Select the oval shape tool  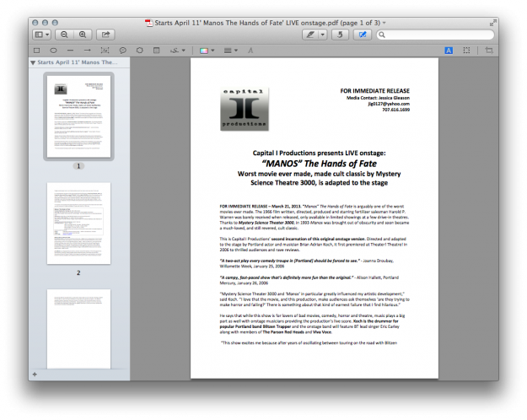tap(53, 51)
